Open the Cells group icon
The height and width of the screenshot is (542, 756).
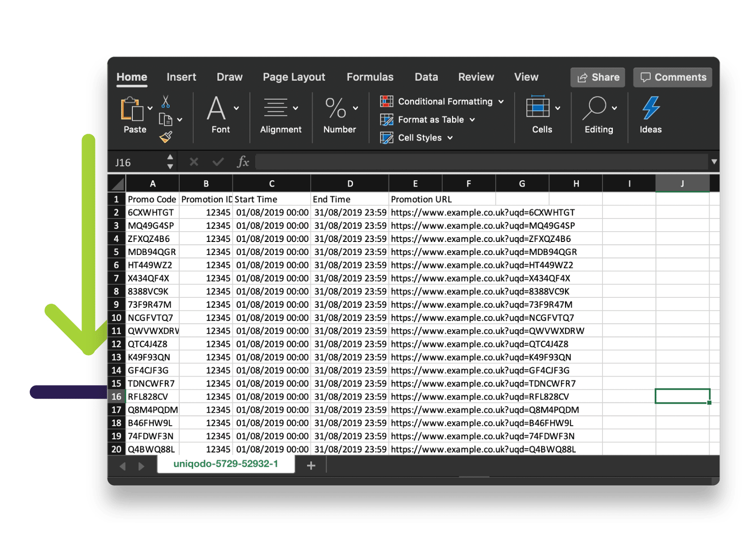click(538, 107)
